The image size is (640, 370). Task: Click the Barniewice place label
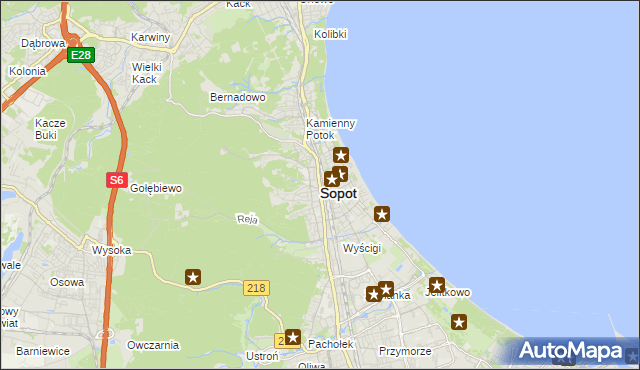pyautogui.click(x=43, y=351)
